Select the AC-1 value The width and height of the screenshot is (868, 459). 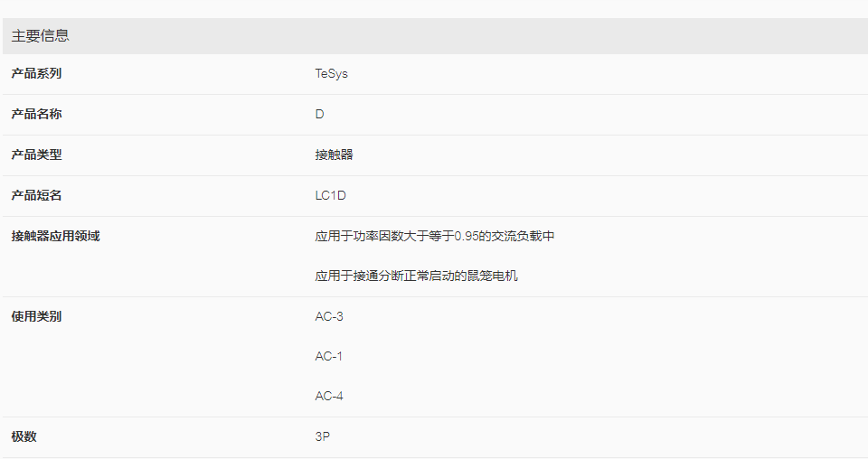point(328,357)
